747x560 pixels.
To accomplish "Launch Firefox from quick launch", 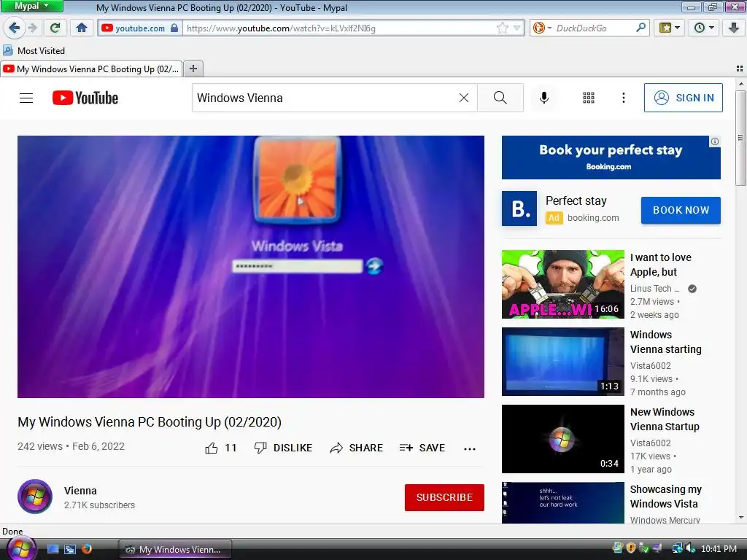I will point(87,549).
